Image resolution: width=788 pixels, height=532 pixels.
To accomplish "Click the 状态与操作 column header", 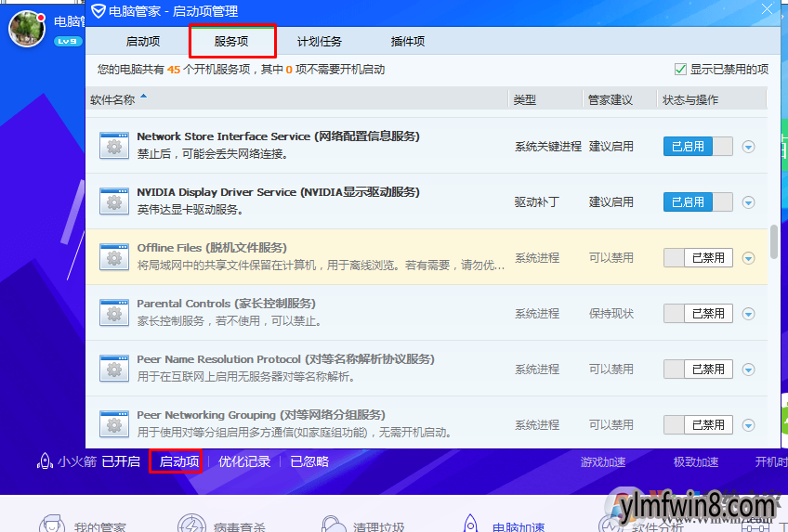I will point(690,100).
